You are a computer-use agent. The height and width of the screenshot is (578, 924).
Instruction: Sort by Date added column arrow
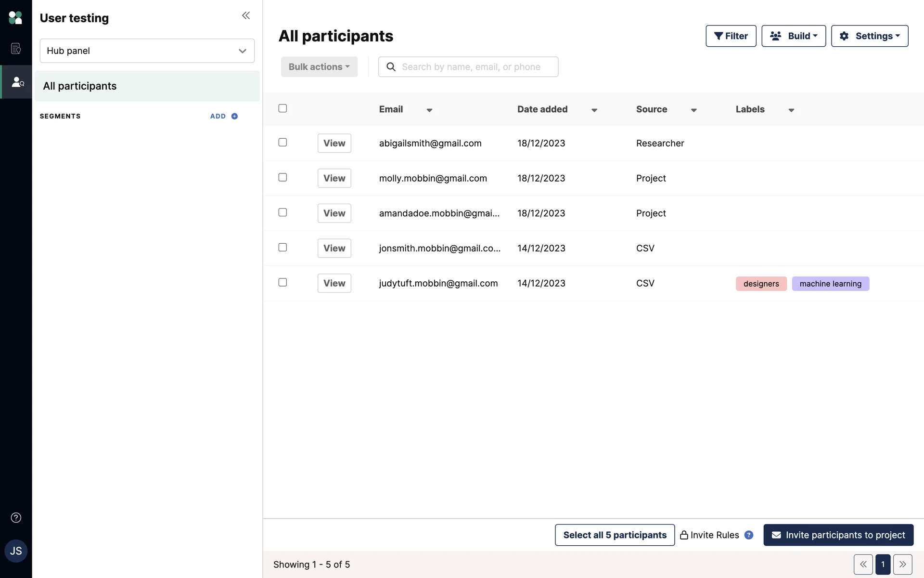(x=594, y=110)
